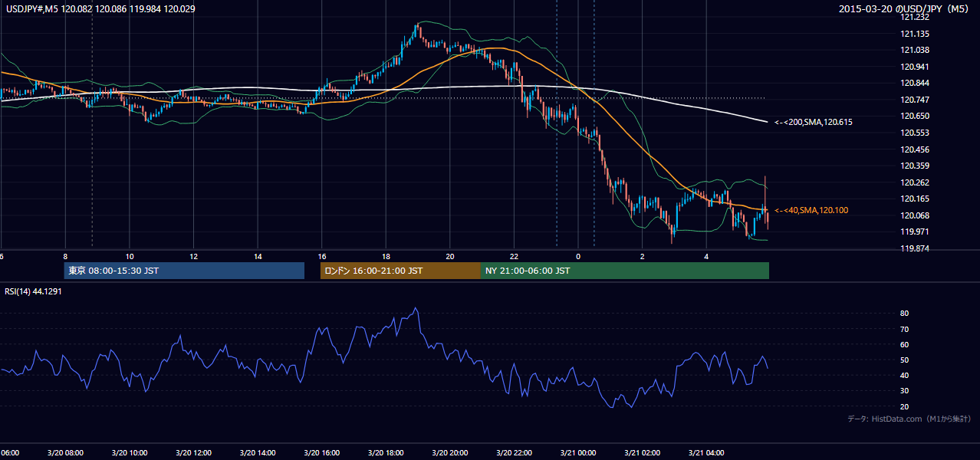Click price level 120.165 on the axis

[915, 199]
